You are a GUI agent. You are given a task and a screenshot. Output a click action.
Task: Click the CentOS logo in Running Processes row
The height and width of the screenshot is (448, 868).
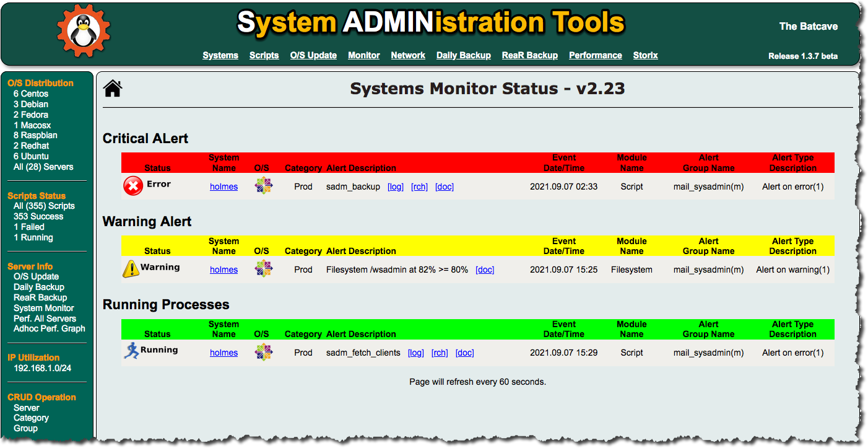263,351
